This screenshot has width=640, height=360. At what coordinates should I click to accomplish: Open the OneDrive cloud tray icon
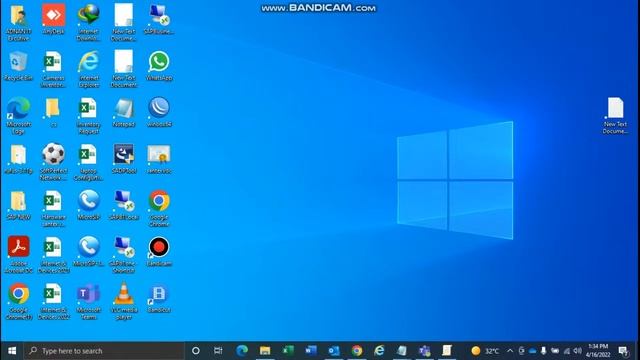coord(533,351)
